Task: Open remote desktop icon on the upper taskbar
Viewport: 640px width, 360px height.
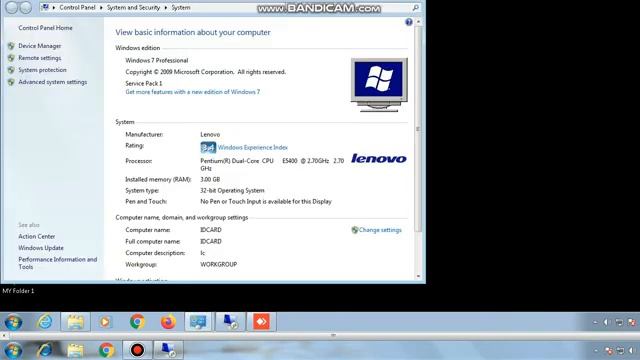Action: click(x=230, y=322)
